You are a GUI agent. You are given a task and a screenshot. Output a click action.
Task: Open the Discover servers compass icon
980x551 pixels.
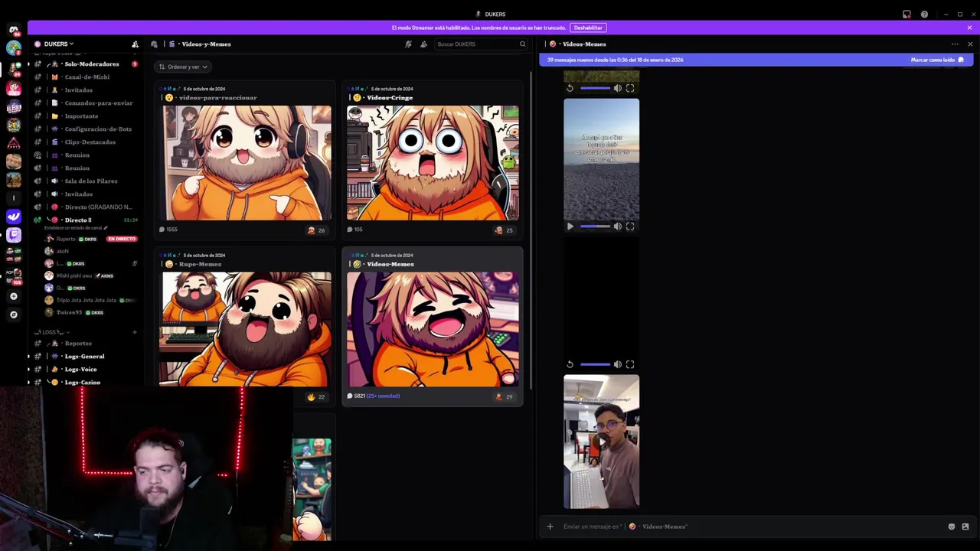pos(13,315)
